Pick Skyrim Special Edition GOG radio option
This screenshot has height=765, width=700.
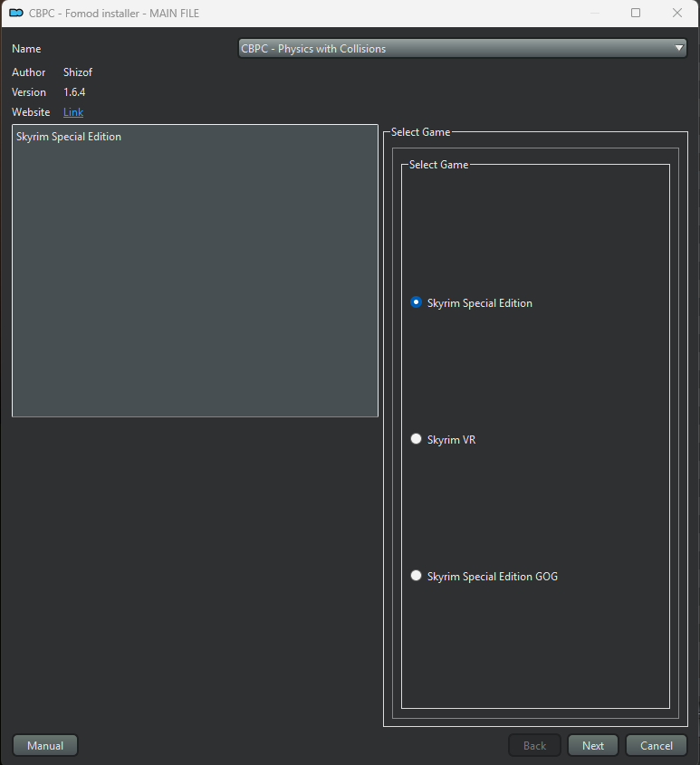point(484,576)
